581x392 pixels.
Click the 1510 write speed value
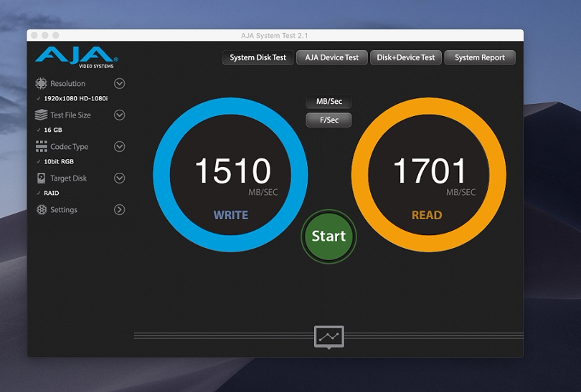[x=233, y=171]
